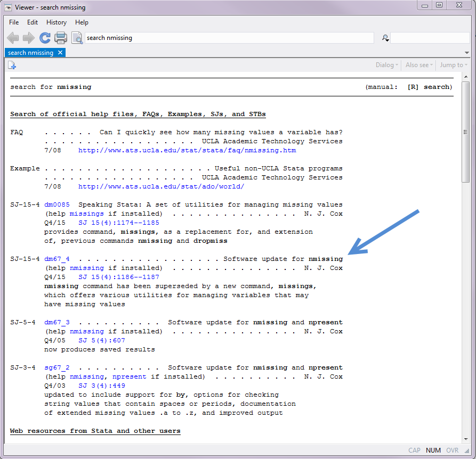Image resolution: width=476 pixels, height=459 pixels.
Task: Click the 'search for nmissing' title text
Action: [51, 87]
